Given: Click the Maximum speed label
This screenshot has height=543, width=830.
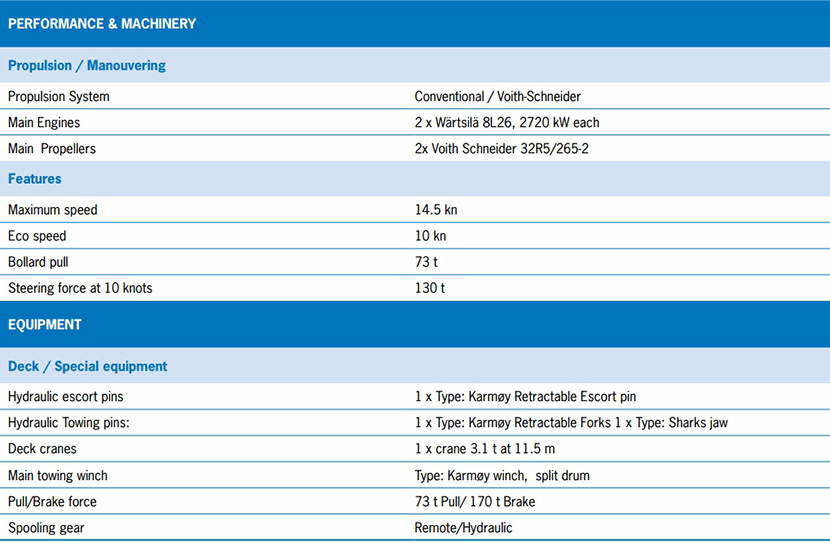Looking at the screenshot, I should [53, 210].
